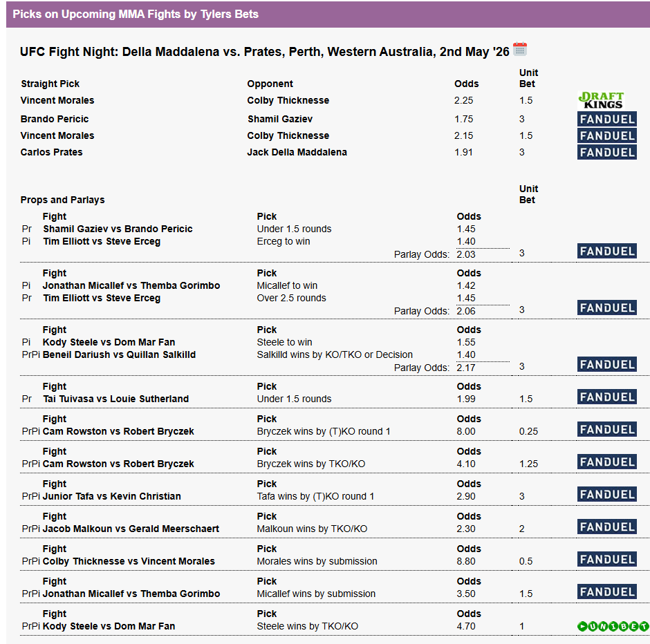Select Shamil Gaziev vs Brando Pericic fight
Viewport: 650px width, 644px height.
pos(118,229)
